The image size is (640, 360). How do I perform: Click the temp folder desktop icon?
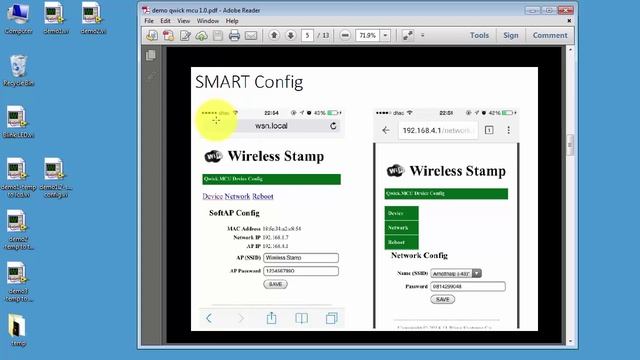tap(18, 330)
